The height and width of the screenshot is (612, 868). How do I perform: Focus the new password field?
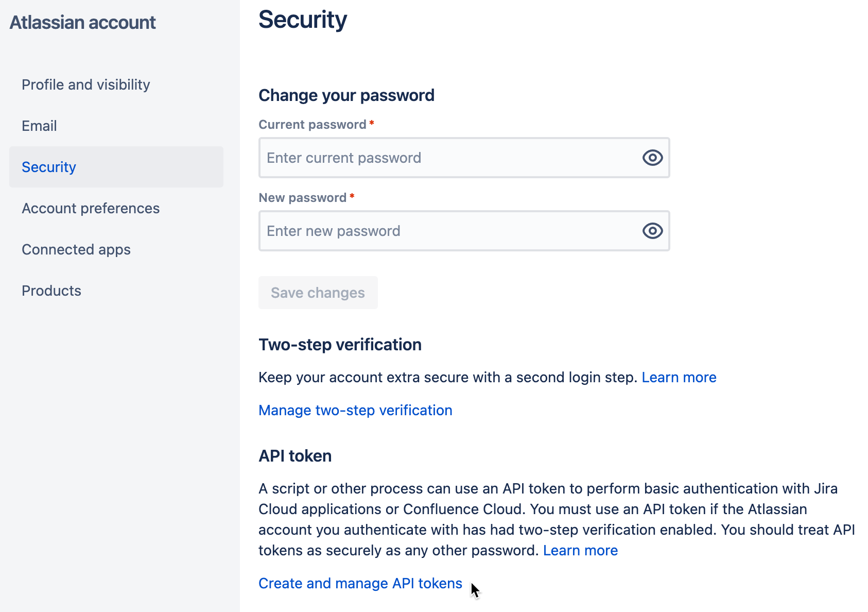464,231
